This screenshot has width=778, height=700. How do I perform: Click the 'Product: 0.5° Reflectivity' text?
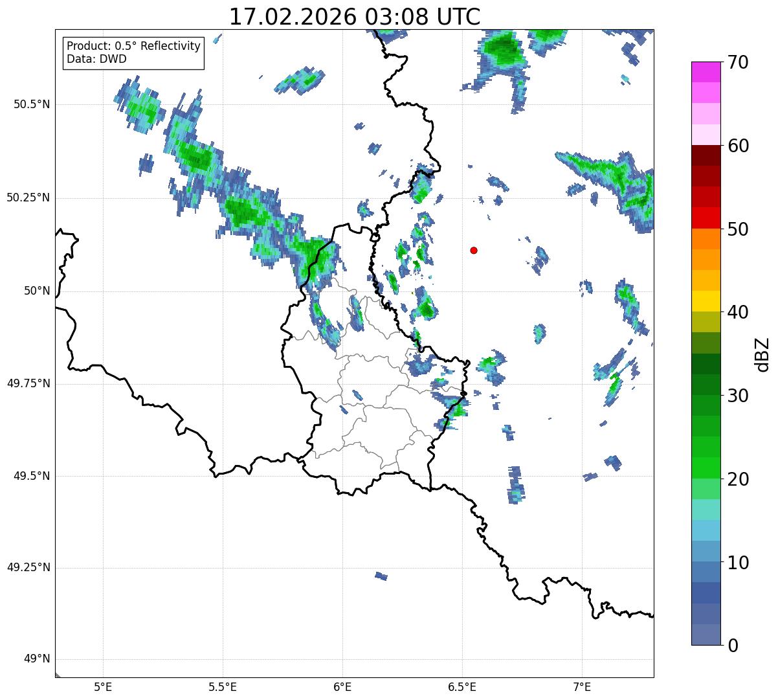(x=133, y=47)
